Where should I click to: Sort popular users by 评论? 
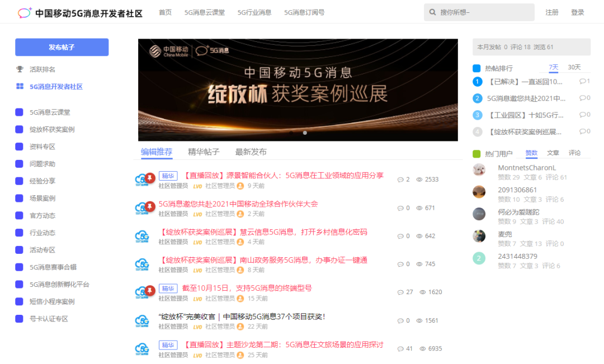[x=574, y=153]
